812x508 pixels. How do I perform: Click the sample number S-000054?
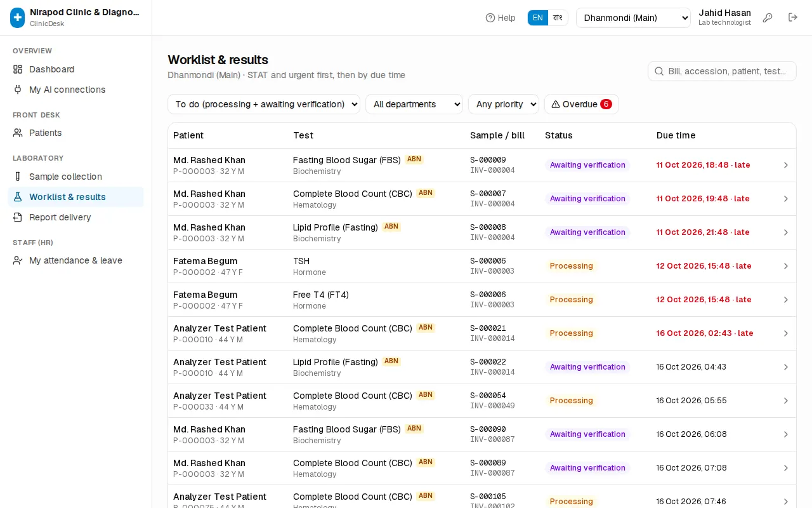(x=488, y=396)
